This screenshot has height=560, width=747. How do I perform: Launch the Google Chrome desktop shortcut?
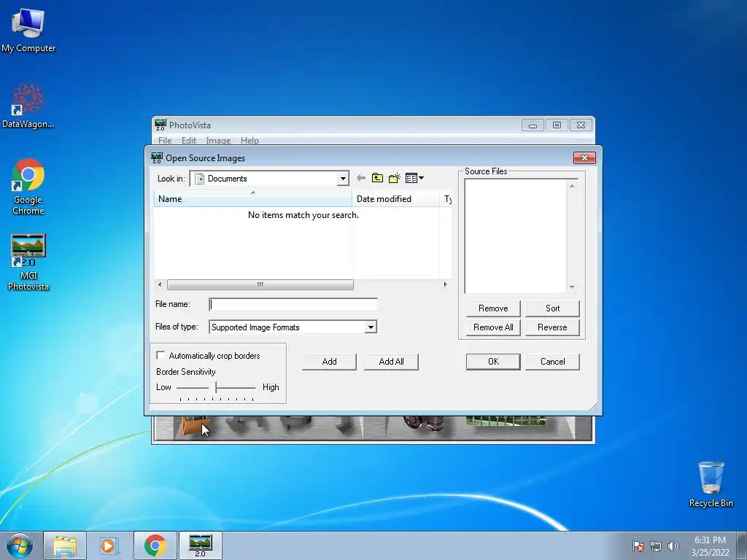[x=28, y=187]
